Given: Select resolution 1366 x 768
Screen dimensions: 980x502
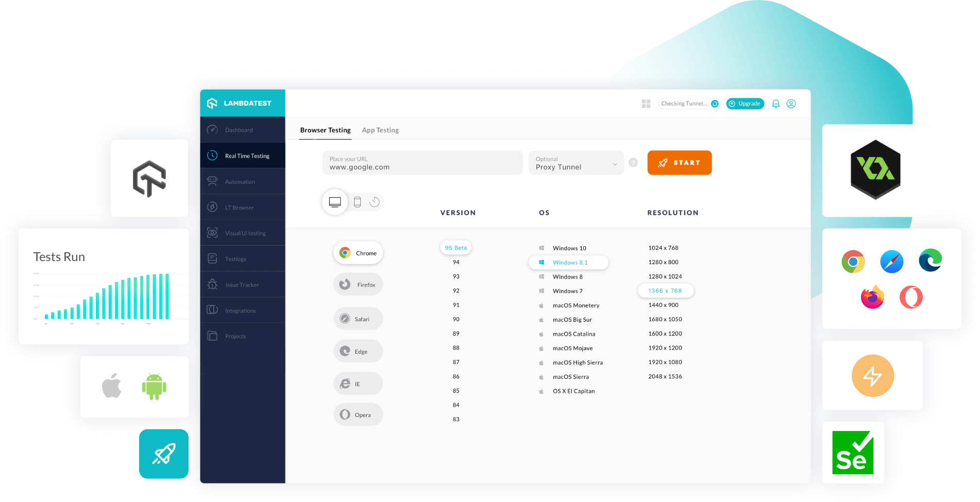Looking at the screenshot, I should [x=665, y=291].
